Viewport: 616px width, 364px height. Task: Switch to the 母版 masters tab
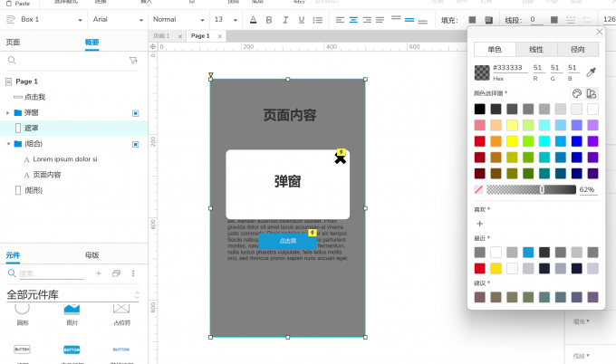click(x=91, y=255)
